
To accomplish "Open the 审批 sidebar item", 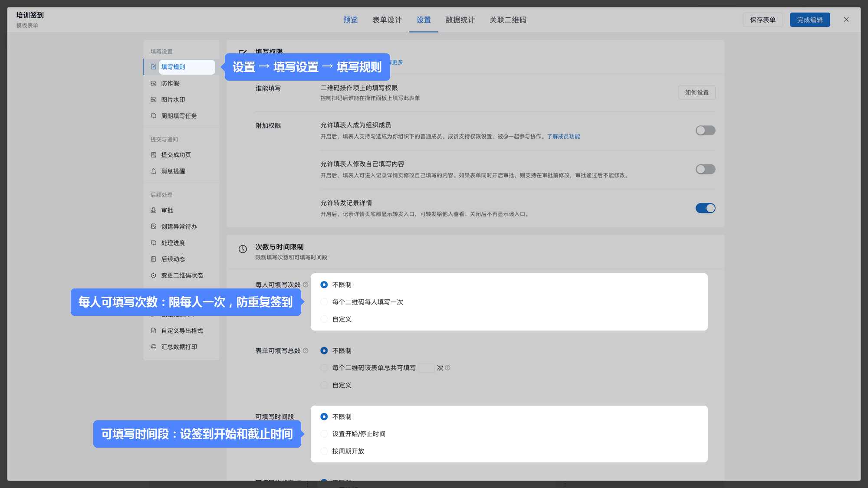I will pos(181,210).
